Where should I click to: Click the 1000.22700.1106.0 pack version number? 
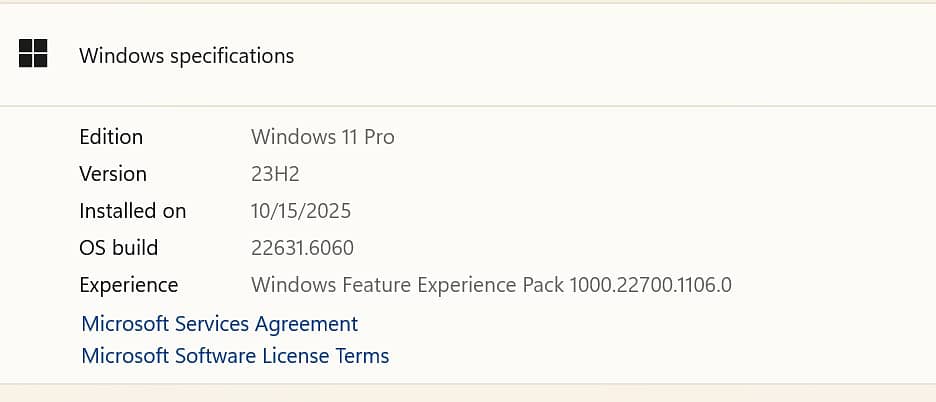point(650,285)
